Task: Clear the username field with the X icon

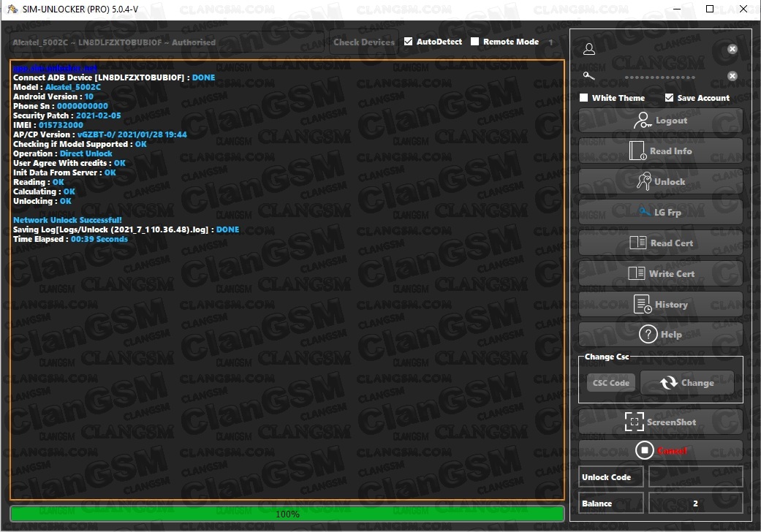Action: click(732, 49)
